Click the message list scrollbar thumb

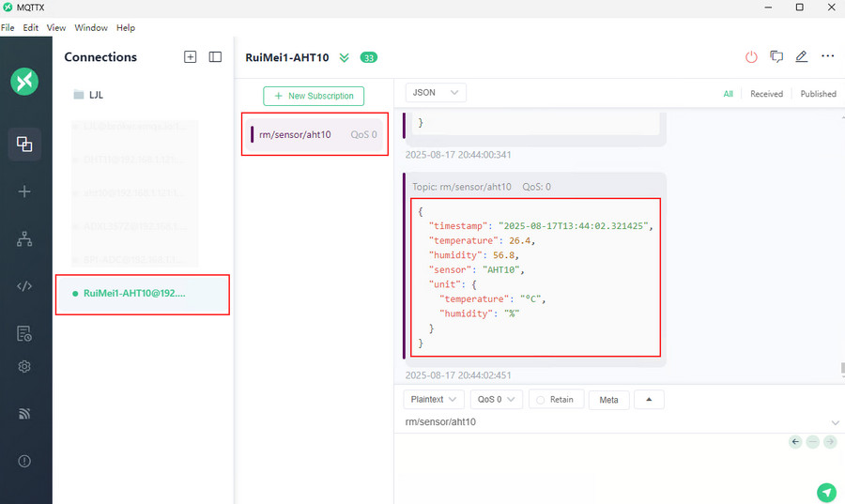coord(842,369)
